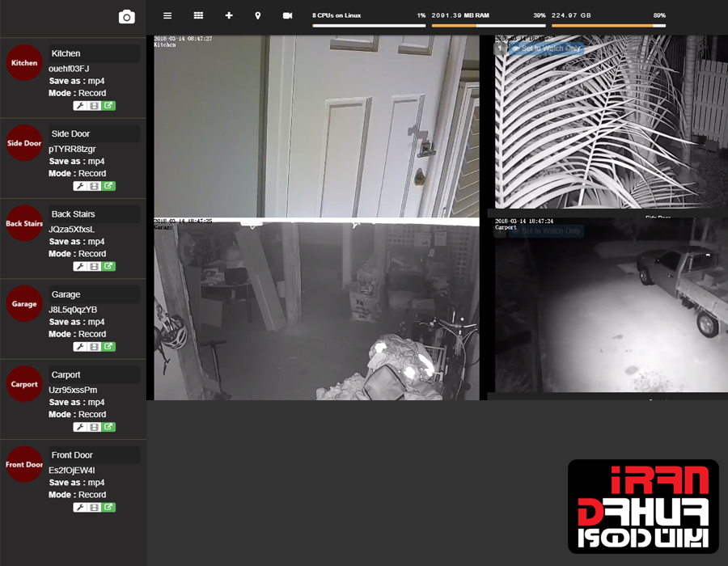Open Side Door monitor settings wrench
Image resolution: width=728 pixels, height=566 pixels.
pos(80,186)
